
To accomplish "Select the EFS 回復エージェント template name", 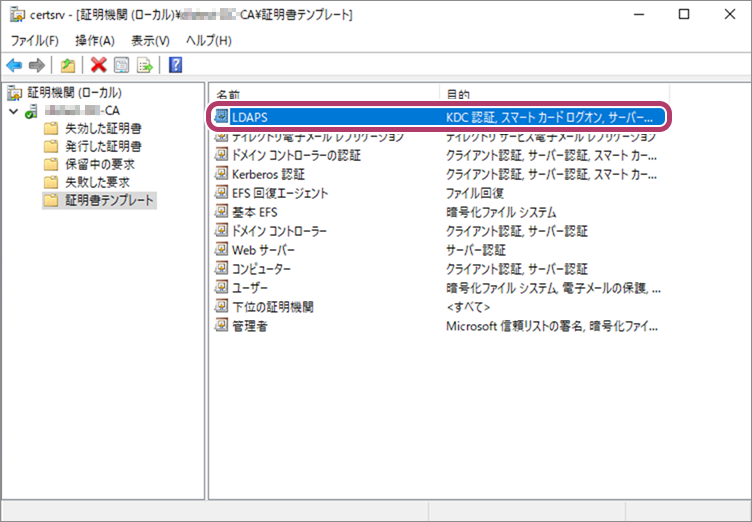I will coord(280,193).
